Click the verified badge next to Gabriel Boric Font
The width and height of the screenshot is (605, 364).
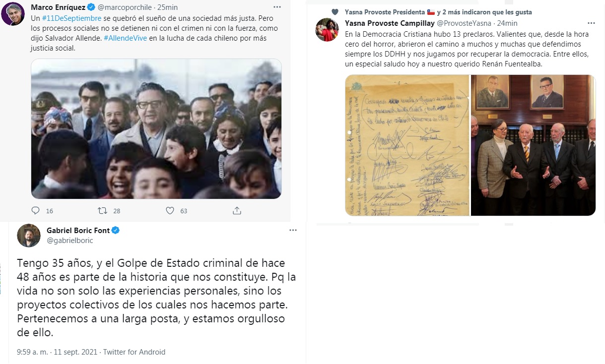coord(115,230)
